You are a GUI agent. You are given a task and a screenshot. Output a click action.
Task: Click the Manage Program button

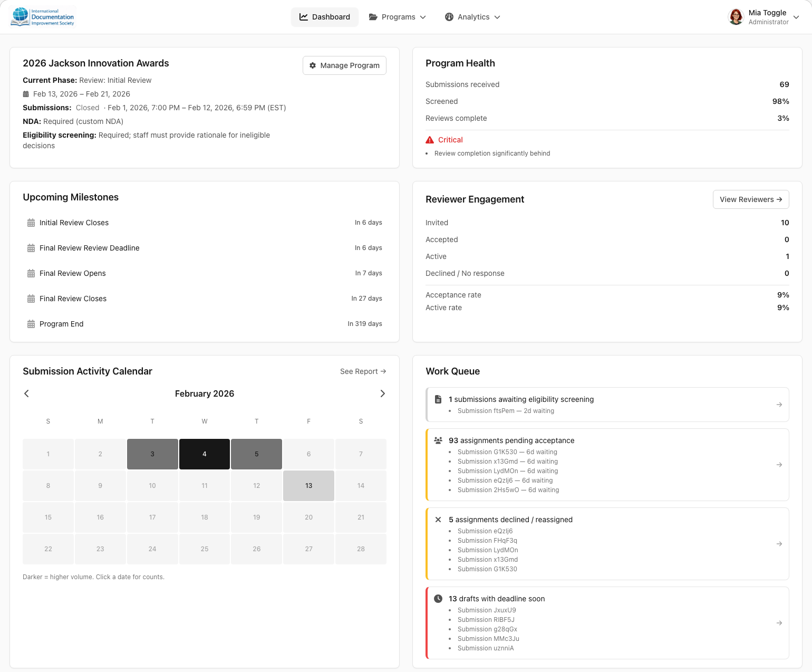pos(344,65)
